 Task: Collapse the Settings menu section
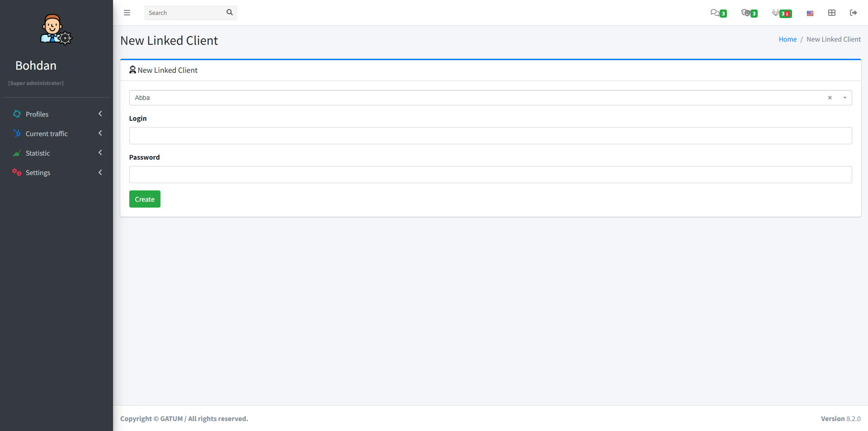(x=100, y=172)
